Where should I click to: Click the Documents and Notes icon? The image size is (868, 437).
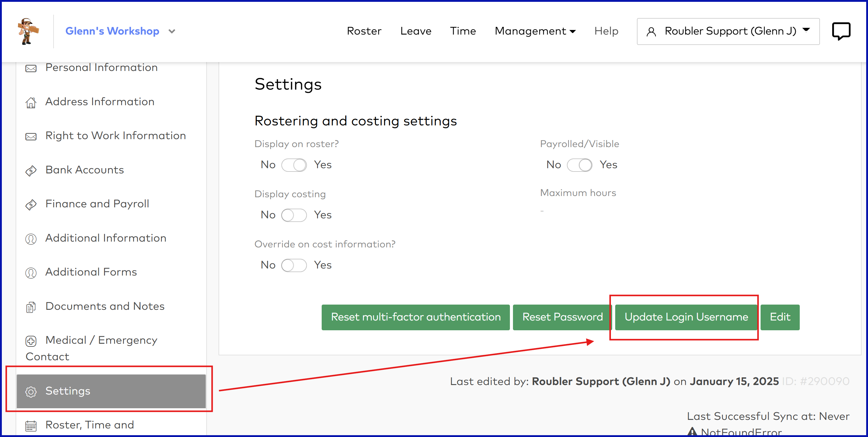coord(31,307)
